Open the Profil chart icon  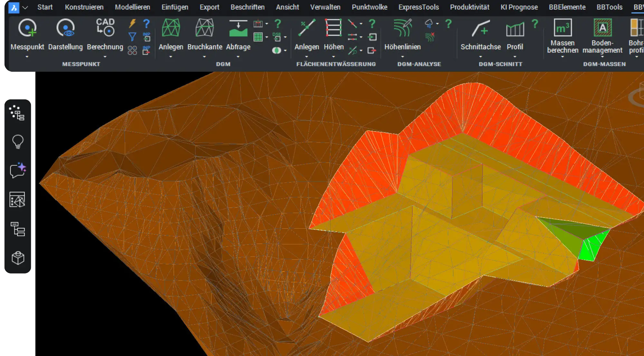coord(515,29)
